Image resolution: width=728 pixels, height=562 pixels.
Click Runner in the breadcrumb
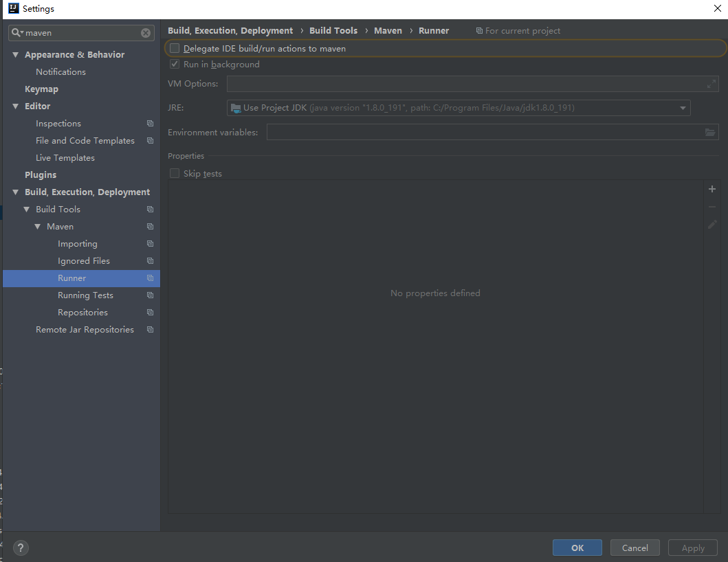coord(434,31)
